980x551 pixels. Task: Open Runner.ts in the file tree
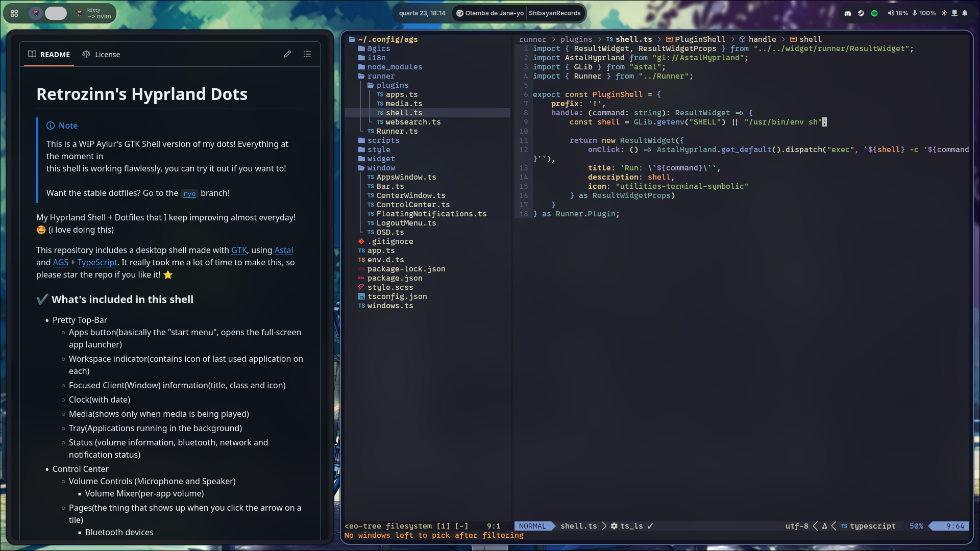[393, 131]
